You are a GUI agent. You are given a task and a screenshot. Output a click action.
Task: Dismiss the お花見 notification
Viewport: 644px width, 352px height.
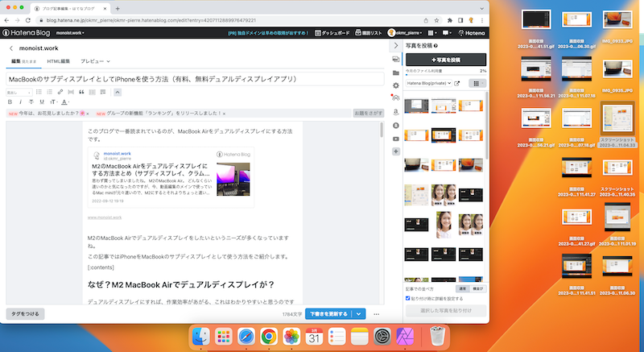88,114
